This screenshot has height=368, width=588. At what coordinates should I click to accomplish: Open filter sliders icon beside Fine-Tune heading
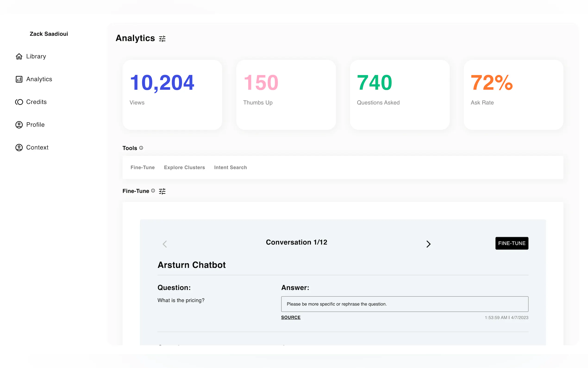162,191
